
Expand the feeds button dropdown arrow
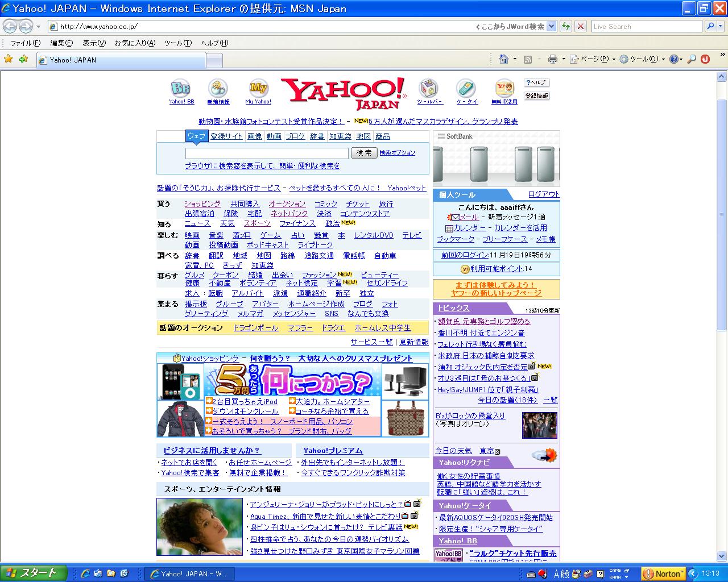pos(539,59)
